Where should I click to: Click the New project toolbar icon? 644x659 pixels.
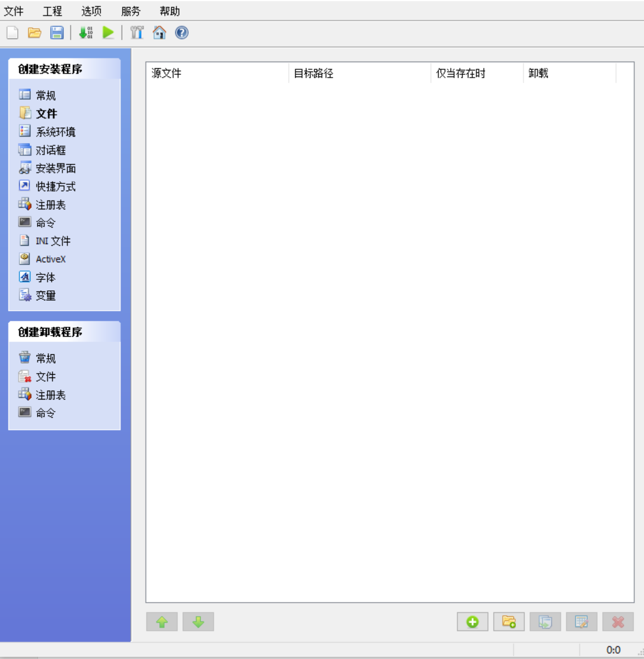click(13, 33)
